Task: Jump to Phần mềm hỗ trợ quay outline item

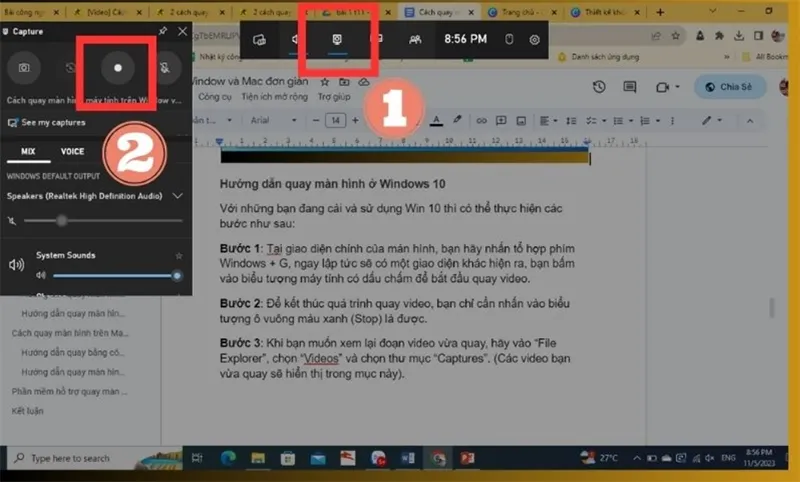Action: (69, 392)
